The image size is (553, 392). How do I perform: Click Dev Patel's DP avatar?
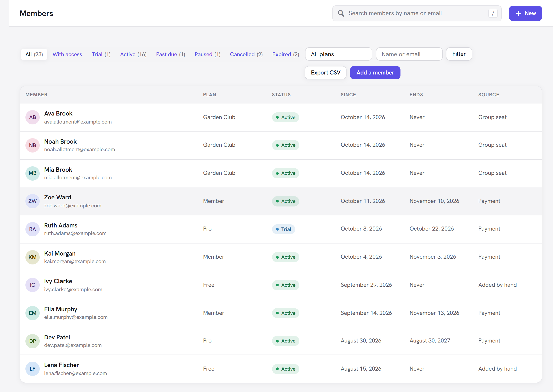tap(33, 341)
